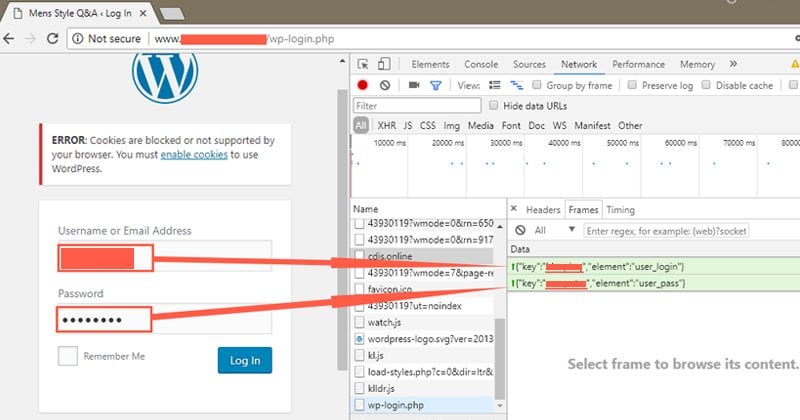The width and height of the screenshot is (800, 420).
Task: Click the Not secure info icon
Action: 78,39
